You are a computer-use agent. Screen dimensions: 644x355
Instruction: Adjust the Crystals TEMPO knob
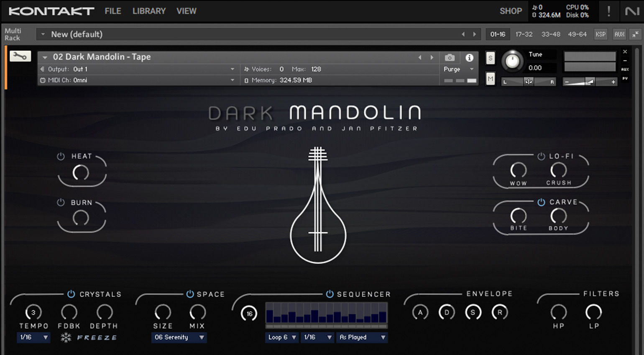(33, 312)
